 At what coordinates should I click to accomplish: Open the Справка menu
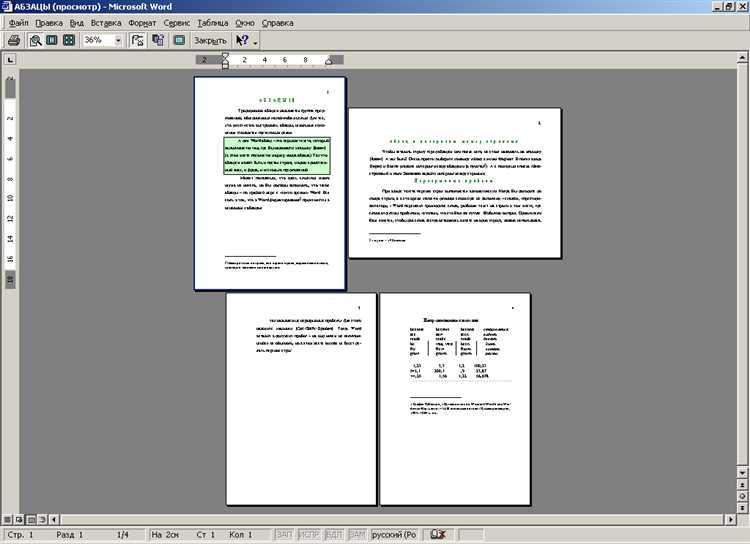pos(277,23)
